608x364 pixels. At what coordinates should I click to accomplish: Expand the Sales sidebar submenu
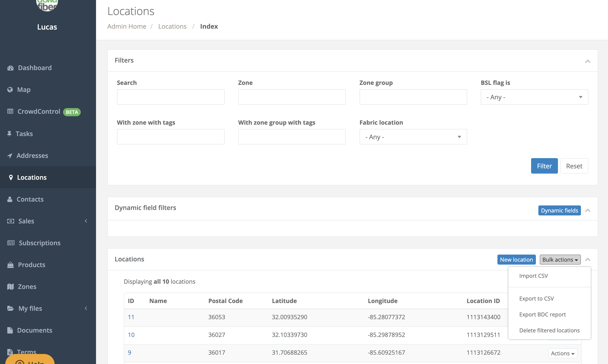86,221
